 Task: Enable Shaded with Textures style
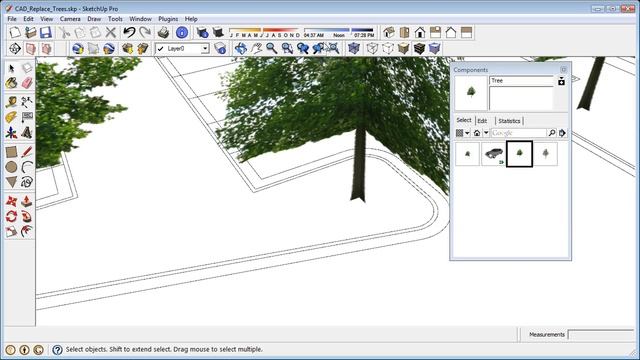[419, 49]
